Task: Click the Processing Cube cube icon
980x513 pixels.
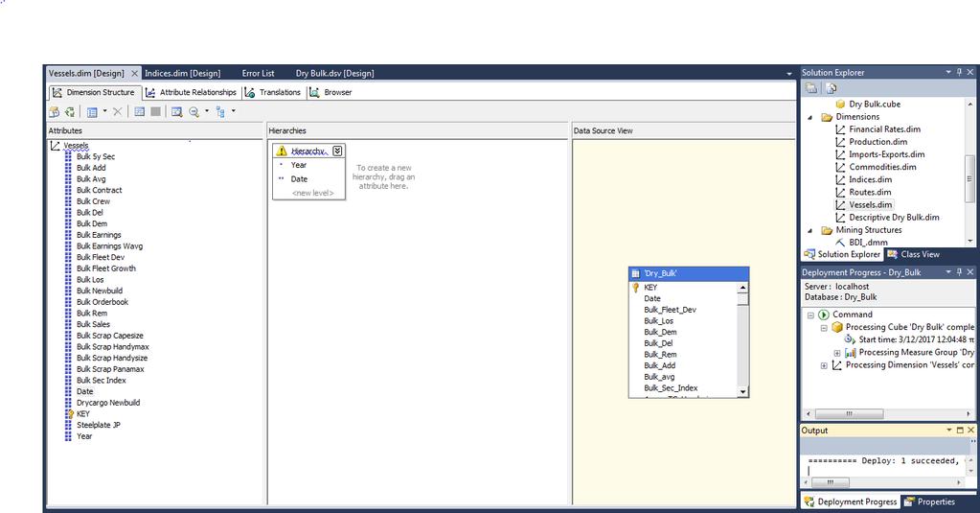Action: pyautogui.click(x=837, y=327)
